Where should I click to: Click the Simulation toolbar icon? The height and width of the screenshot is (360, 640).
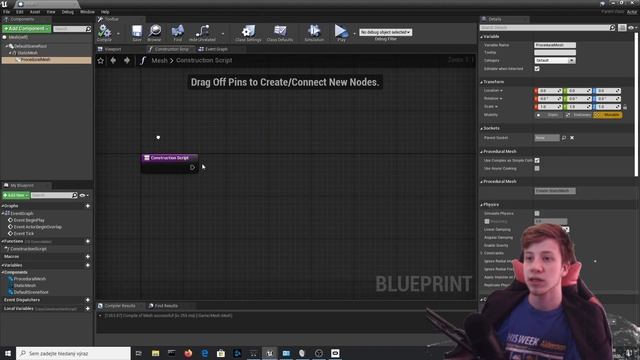[x=314, y=33]
